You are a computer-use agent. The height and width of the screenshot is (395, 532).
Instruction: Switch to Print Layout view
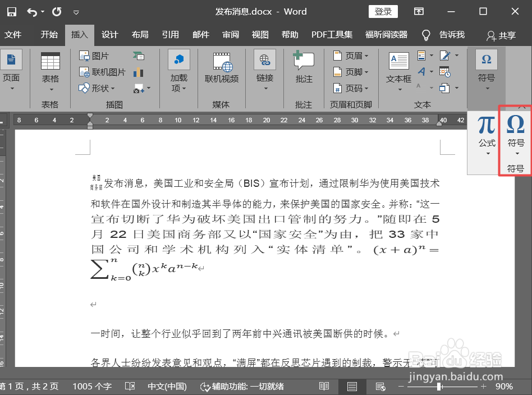pyautogui.click(x=352, y=386)
